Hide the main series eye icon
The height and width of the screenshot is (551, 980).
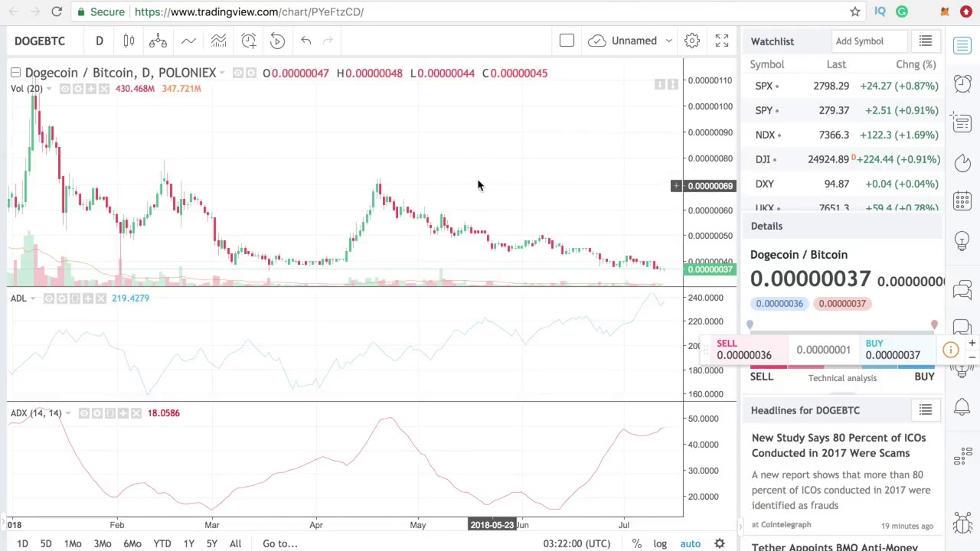tap(238, 73)
